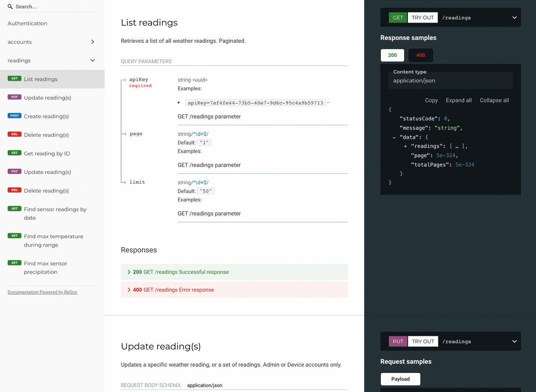This screenshot has width=536, height=392.
Task: Copy the response sample JSON
Action: (431, 101)
